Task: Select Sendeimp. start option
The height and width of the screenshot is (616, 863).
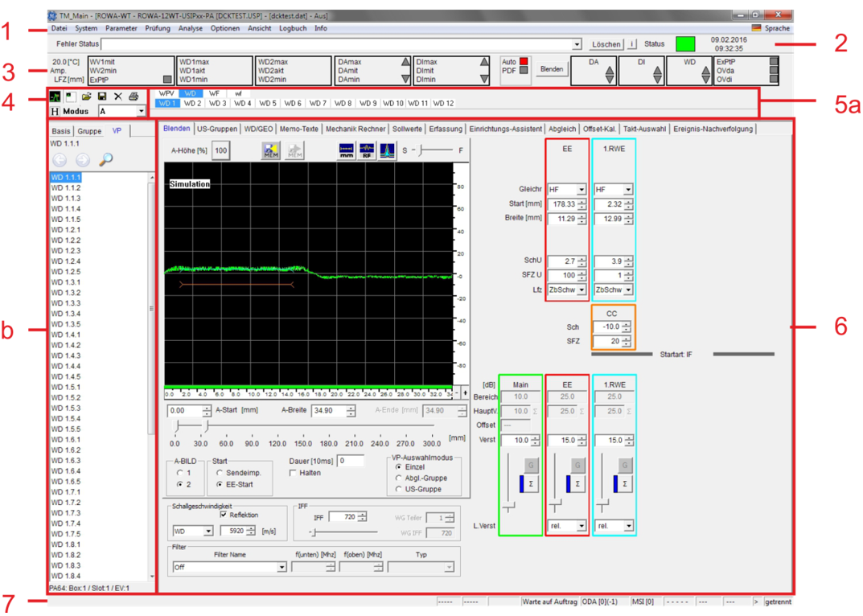Action: click(220, 473)
